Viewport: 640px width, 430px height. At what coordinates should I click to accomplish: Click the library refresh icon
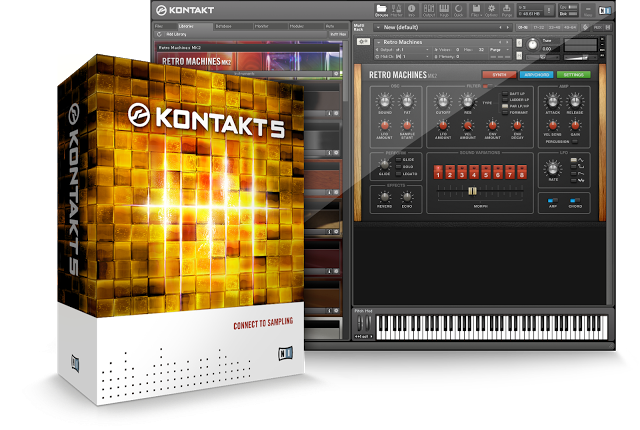pos(160,34)
